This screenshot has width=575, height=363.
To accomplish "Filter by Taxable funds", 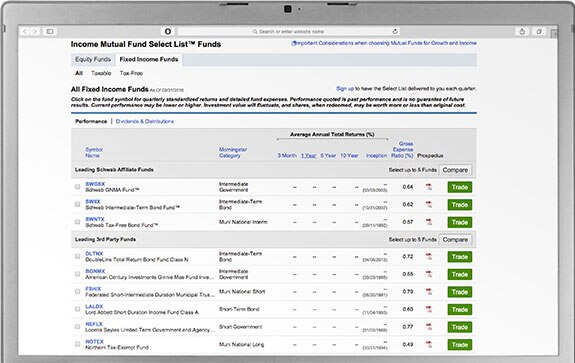I will (101, 73).
